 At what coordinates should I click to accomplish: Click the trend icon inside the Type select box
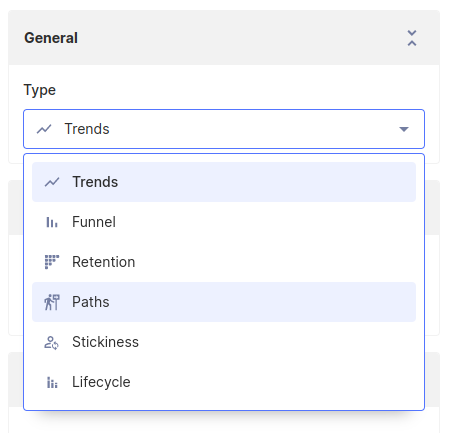44,129
